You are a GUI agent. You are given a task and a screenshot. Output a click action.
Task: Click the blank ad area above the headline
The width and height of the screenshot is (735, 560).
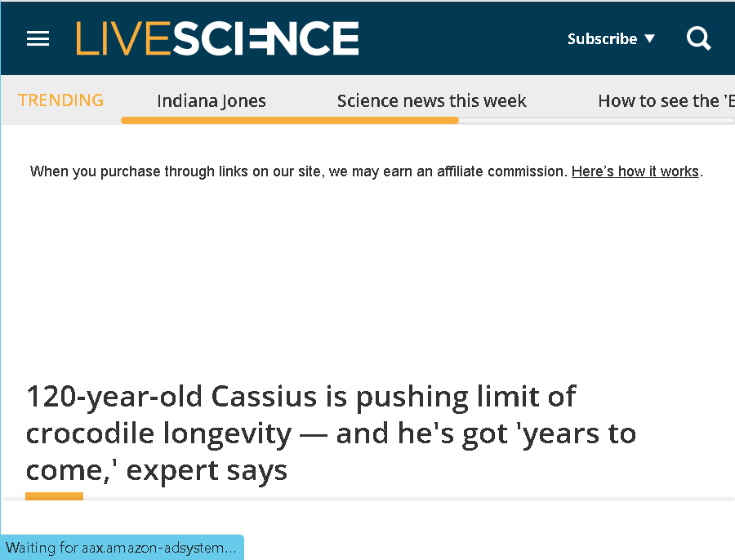coord(367,277)
